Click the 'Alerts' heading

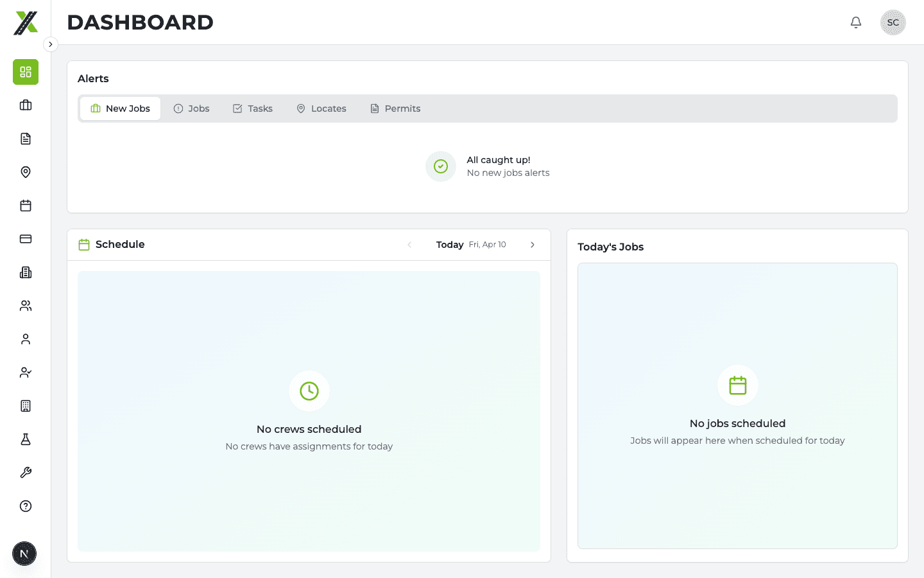click(x=93, y=78)
